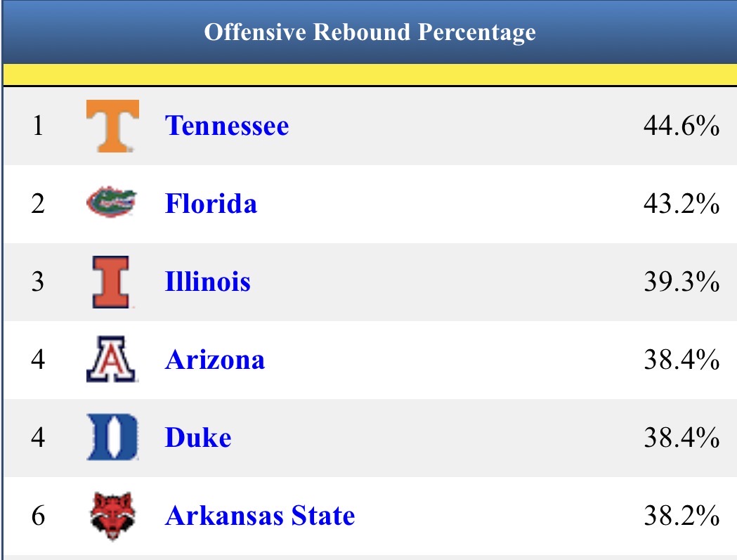Image resolution: width=737 pixels, height=560 pixels.
Task: Click the Arkansas State red wolf logo
Action: [112, 516]
